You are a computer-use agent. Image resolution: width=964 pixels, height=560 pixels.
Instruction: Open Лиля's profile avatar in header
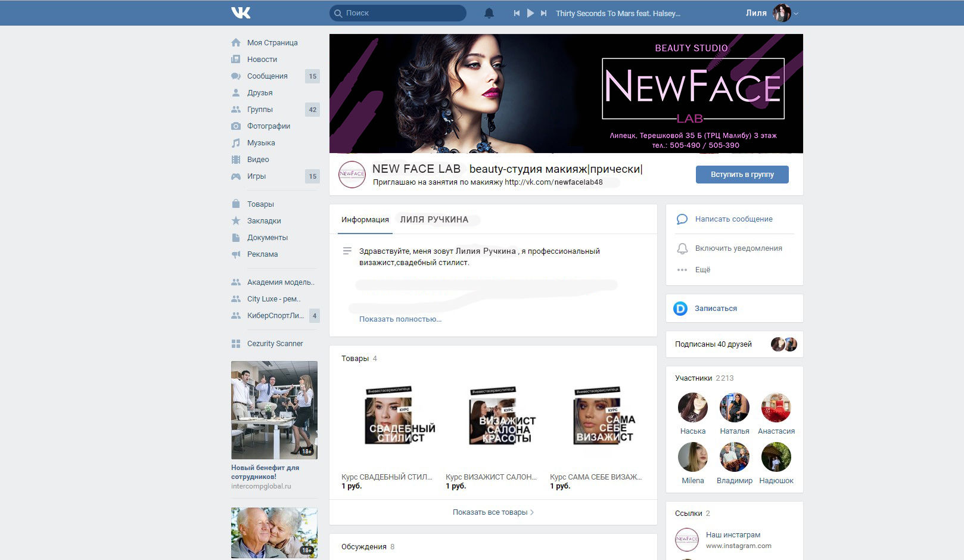(x=782, y=13)
